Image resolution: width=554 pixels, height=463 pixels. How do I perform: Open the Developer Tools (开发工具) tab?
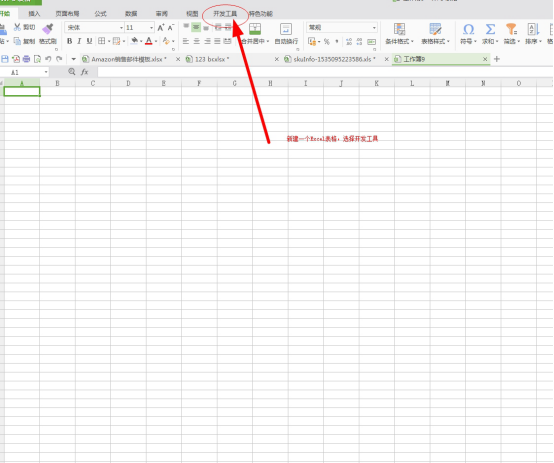(225, 14)
